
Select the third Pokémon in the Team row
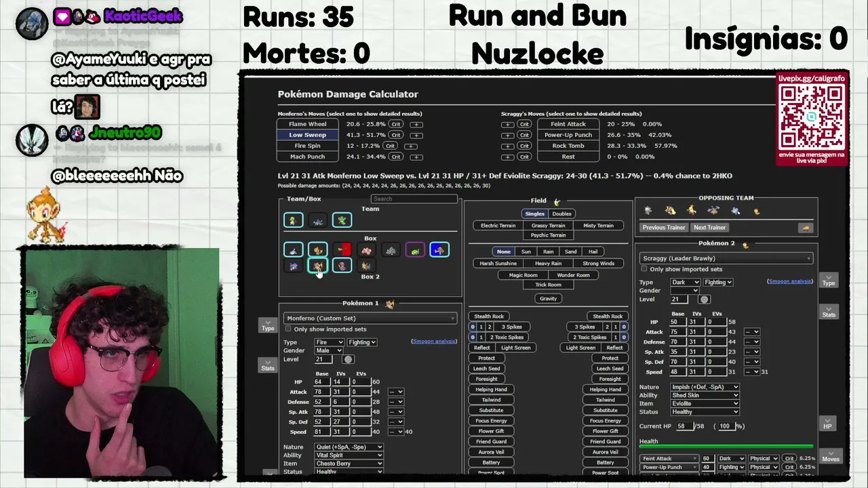click(342, 220)
